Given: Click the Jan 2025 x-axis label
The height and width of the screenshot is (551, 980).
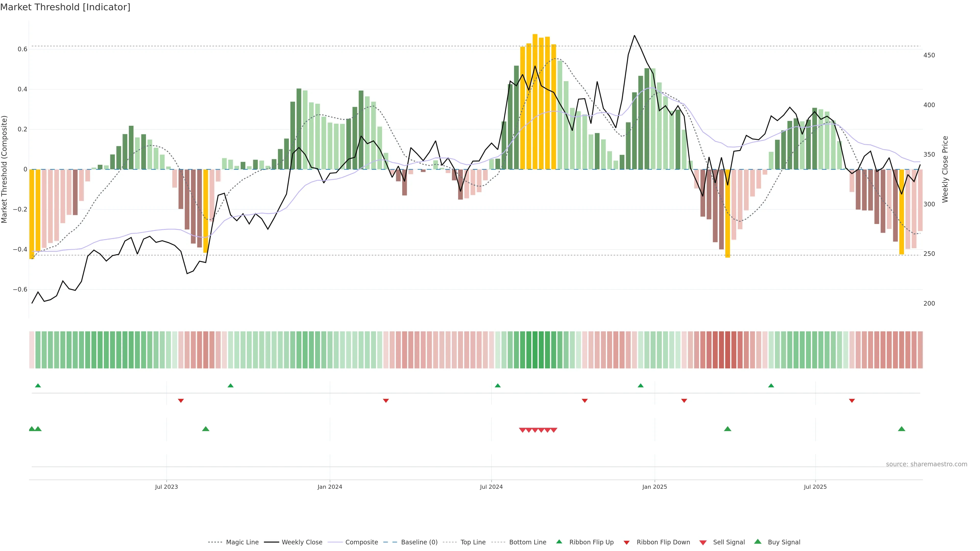Looking at the screenshot, I should click(654, 487).
